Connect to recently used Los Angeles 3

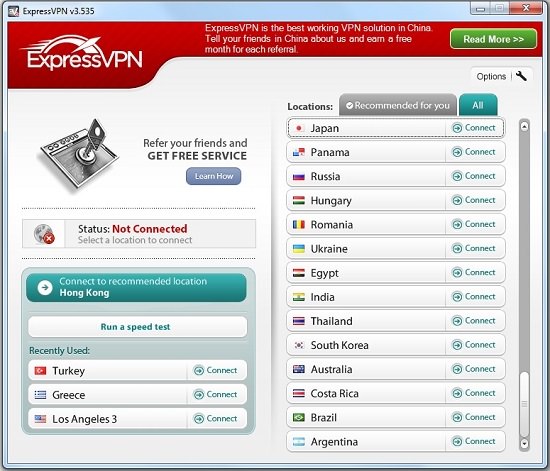click(x=215, y=419)
